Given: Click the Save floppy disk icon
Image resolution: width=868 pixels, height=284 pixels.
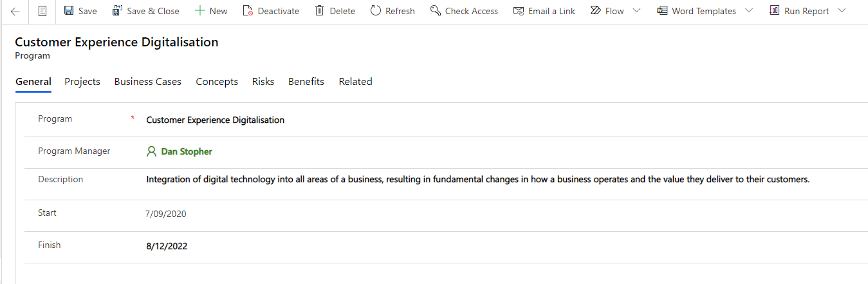Looking at the screenshot, I should tap(69, 11).
